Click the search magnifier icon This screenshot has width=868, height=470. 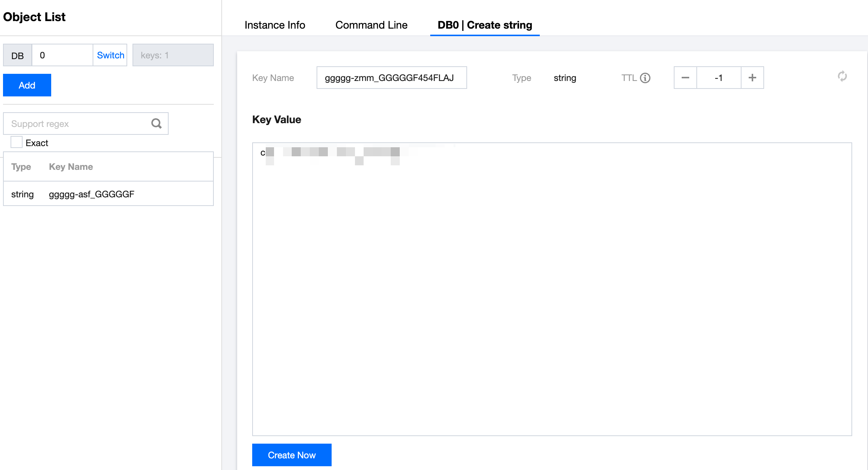coord(156,124)
